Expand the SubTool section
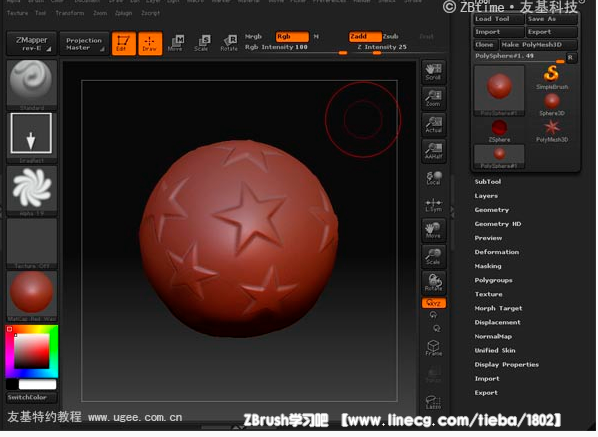Viewport: 598px width, 437px height. click(487, 182)
